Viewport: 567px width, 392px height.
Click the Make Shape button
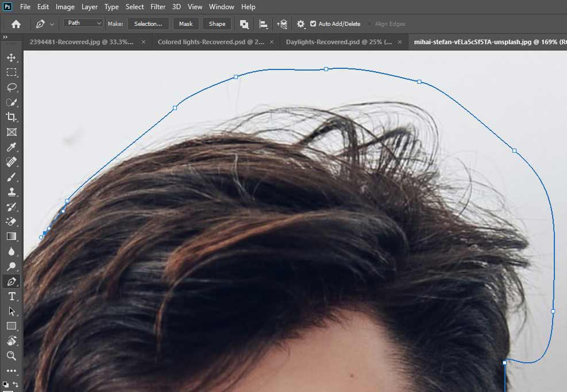217,24
